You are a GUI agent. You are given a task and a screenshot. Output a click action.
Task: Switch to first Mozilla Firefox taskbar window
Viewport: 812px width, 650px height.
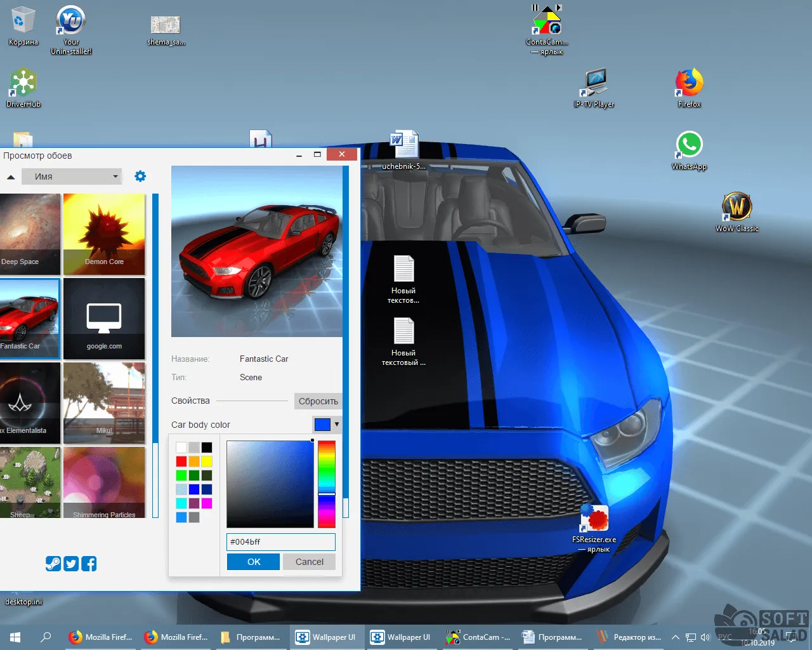pos(101,637)
